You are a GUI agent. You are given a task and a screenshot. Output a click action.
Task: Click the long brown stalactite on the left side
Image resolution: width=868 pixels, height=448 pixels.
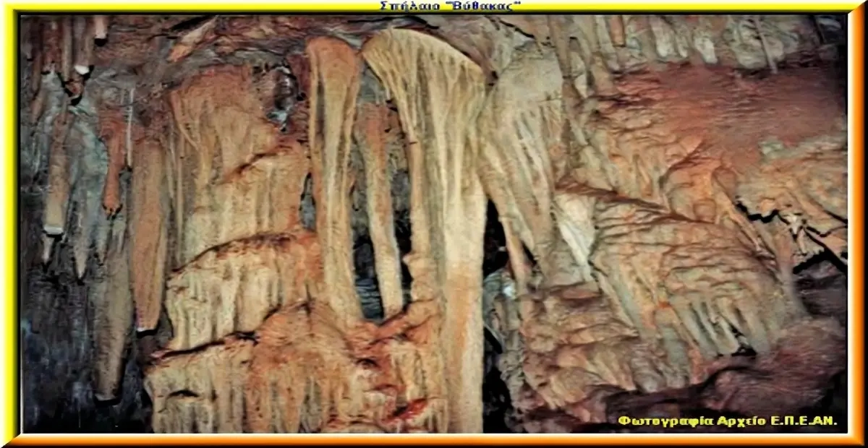(x=148, y=231)
